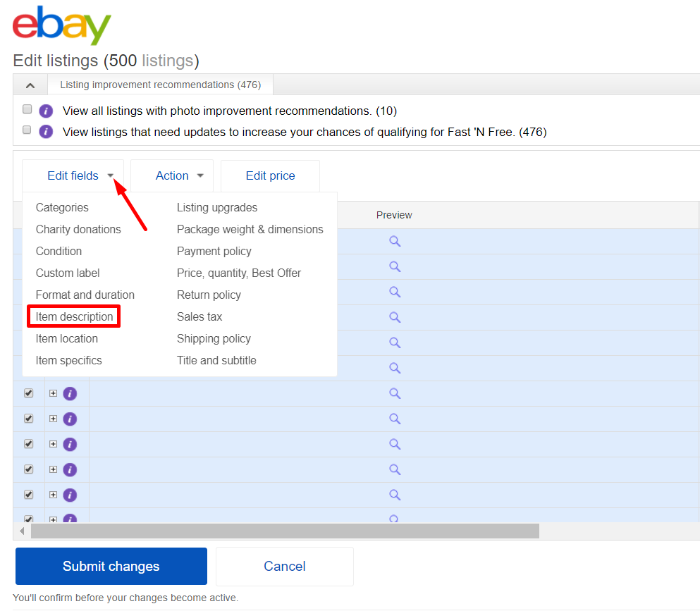
Task: Check the photo improvement recommendations filter box
Action: (27, 109)
